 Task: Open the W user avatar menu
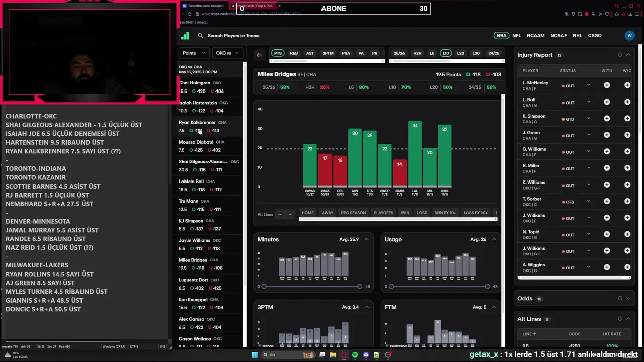[x=629, y=36]
